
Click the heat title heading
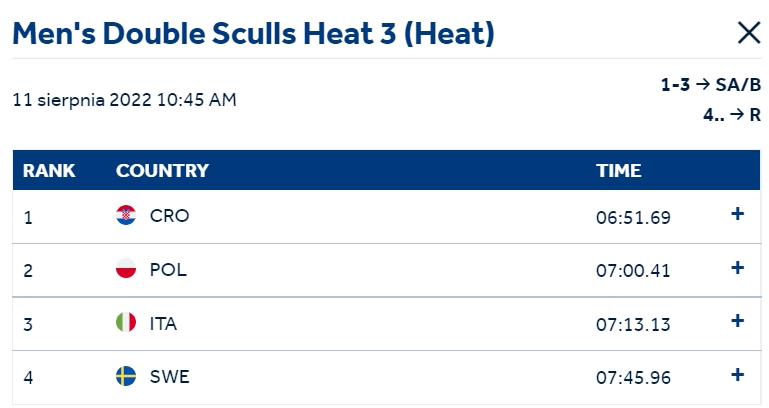pos(253,33)
